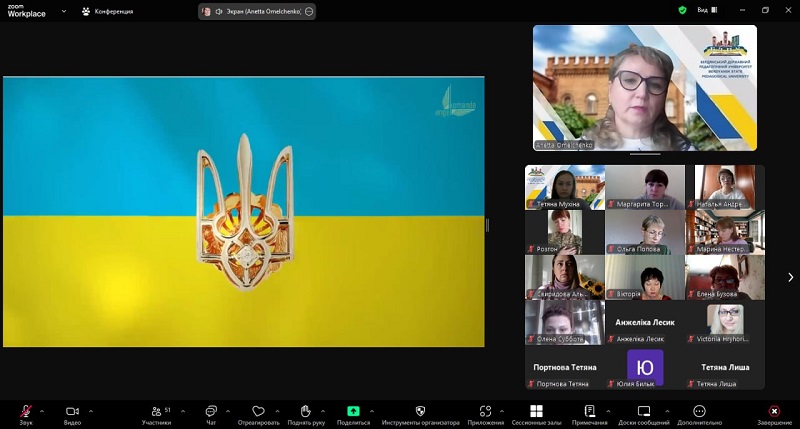Viewport: 800px width, 429px height.
Task: Open Дополнительно more options menu
Action: tap(699, 415)
